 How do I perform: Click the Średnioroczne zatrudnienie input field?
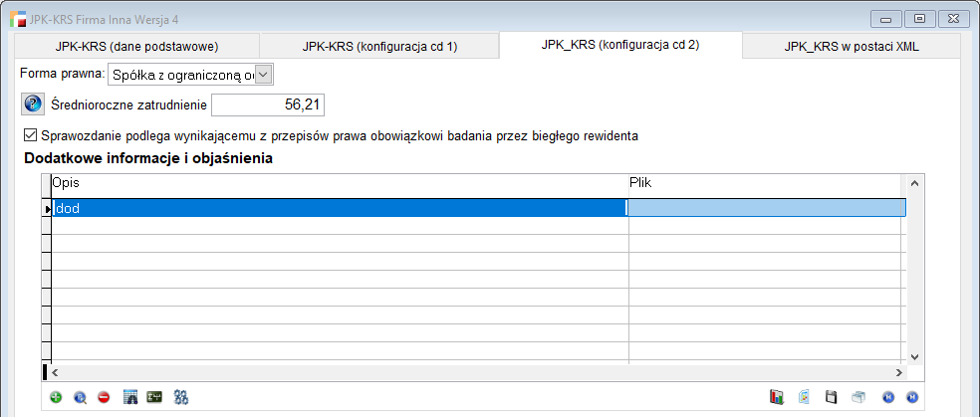pyautogui.click(x=268, y=104)
